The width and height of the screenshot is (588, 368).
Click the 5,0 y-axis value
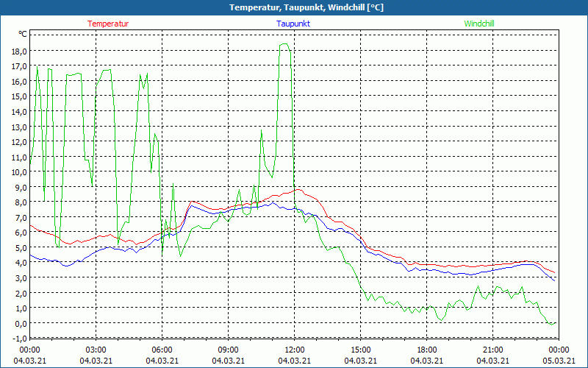(19, 247)
